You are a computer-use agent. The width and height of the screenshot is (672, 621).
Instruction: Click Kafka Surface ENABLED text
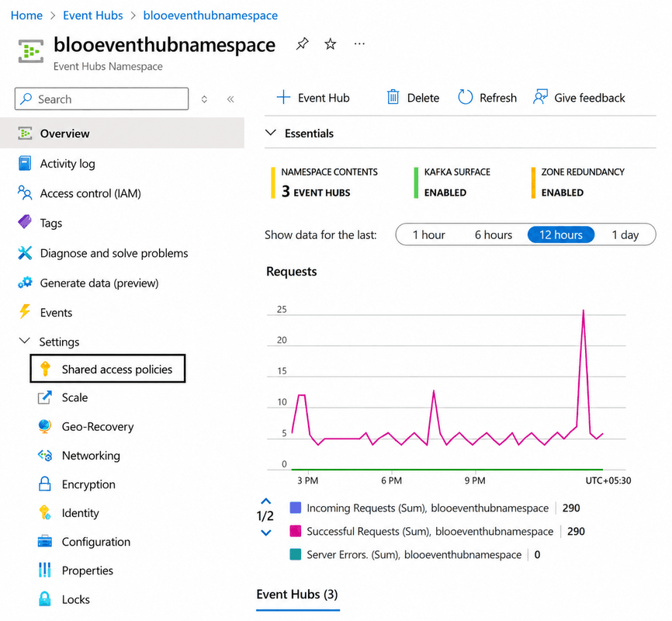(445, 193)
